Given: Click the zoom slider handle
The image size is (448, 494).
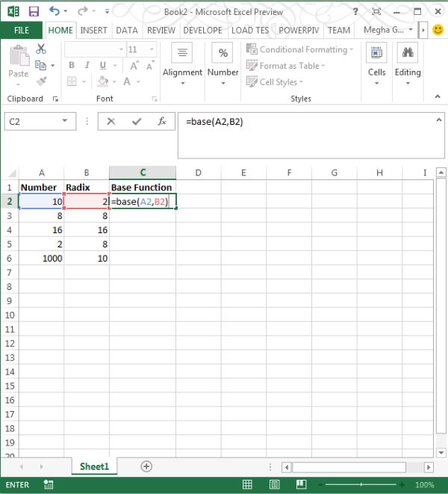Looking at the screenshot, I should [x=361, y=484].
